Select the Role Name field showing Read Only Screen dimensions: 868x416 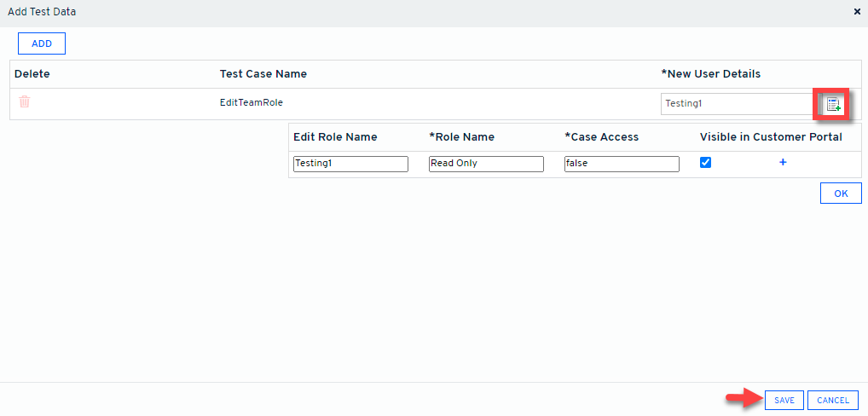(x=486, y=164)
